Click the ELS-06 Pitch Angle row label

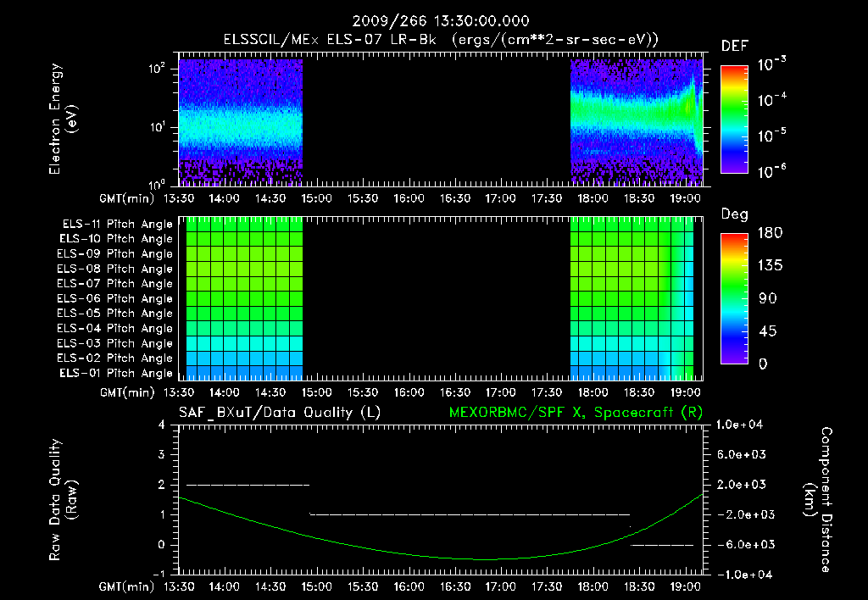(115, 299)
